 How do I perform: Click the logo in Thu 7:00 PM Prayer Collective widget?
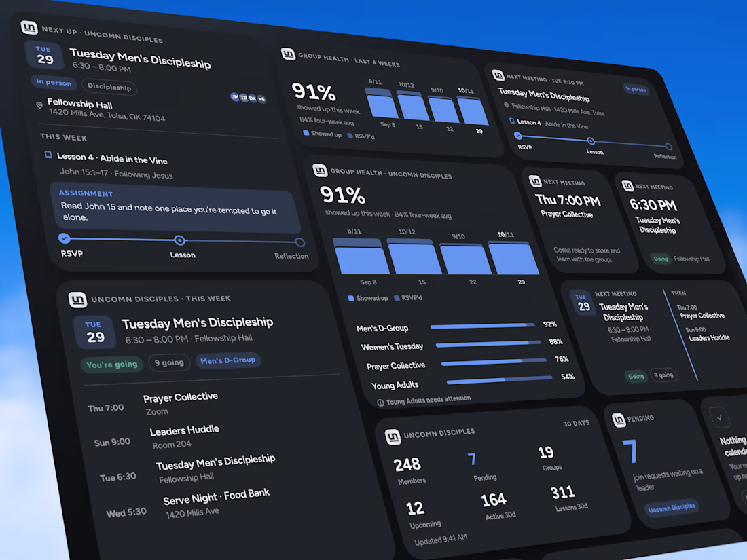535,181
